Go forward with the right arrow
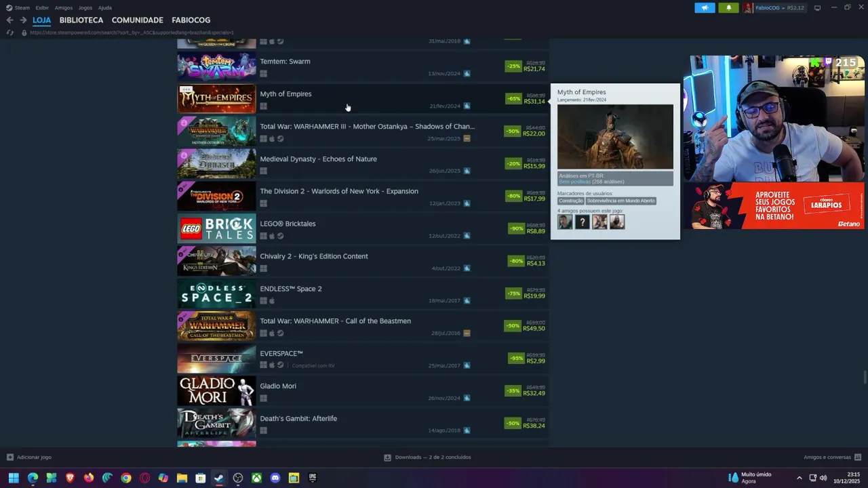The width and height of the screenshot is (868, 488). click(23, 20)
